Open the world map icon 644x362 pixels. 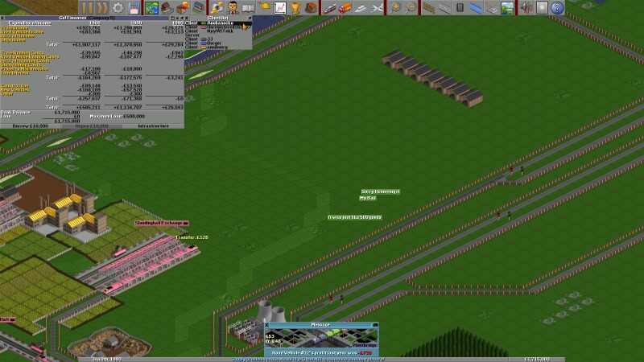[x=151, y=7]
